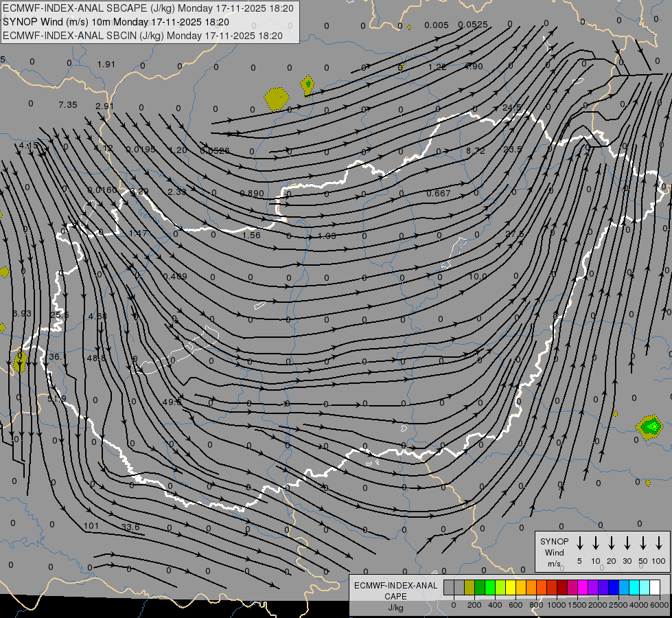Viewport: 672px width, 618px height.
Task: Click the 30 m/s wind arrow in legend
Action: coord(627,543)
